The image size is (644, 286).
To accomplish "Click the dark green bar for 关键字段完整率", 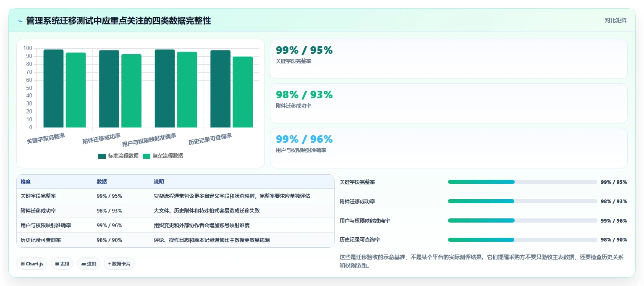I will (x=54, y=89).
